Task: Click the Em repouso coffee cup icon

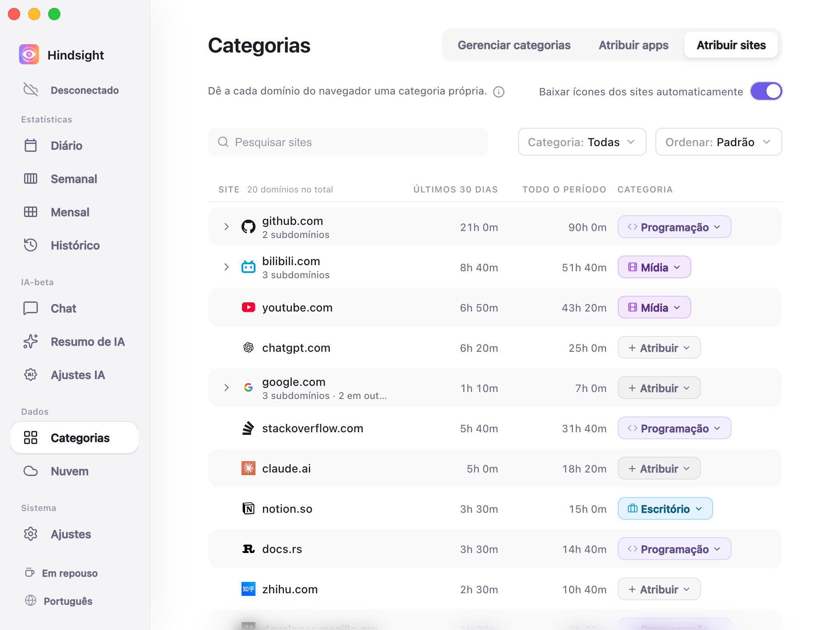Action: coord(30,573)
